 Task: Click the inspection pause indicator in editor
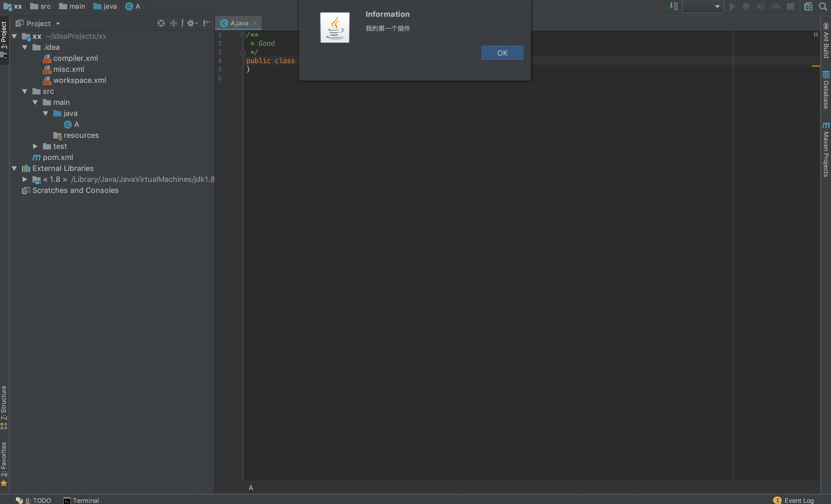815,34
